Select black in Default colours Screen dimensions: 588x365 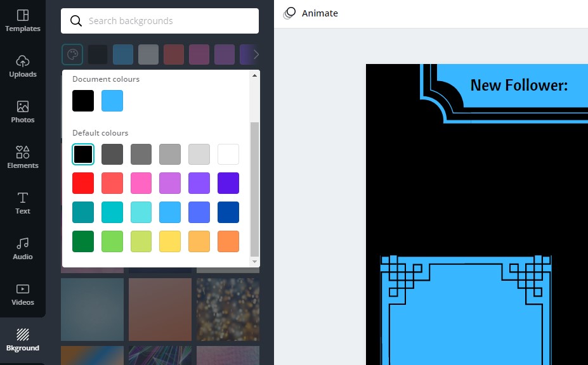[x=83, y=154]
